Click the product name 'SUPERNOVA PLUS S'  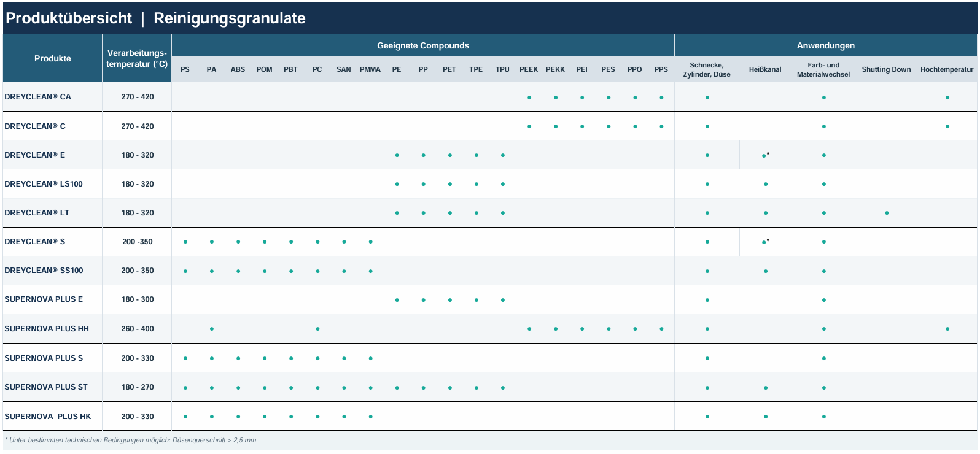click(44, 358)
